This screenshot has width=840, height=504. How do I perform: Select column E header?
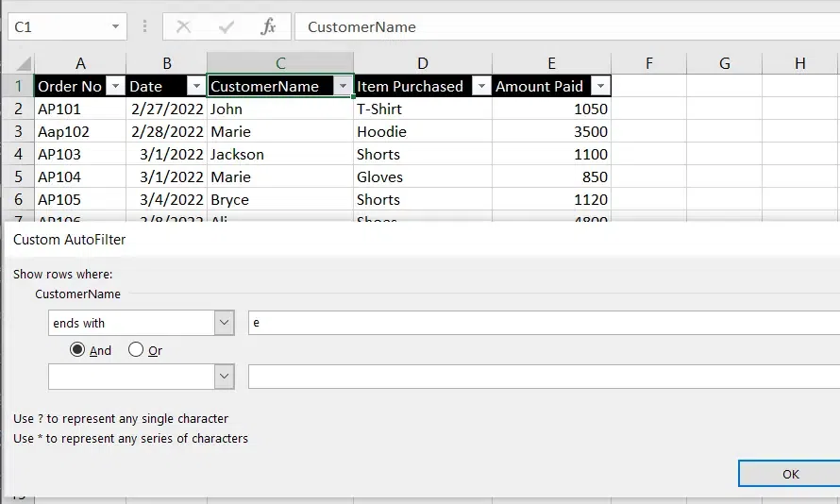tap(551, 64)
